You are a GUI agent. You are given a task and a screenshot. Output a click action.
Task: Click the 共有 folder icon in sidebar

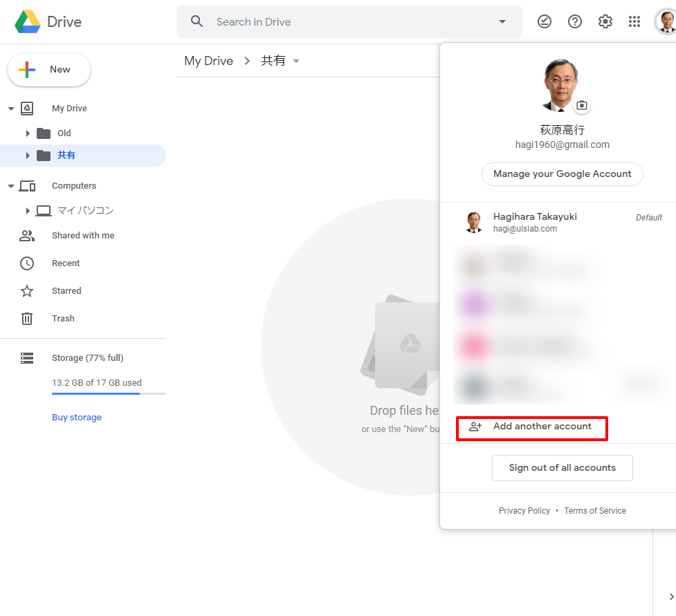tap(44, 156)
